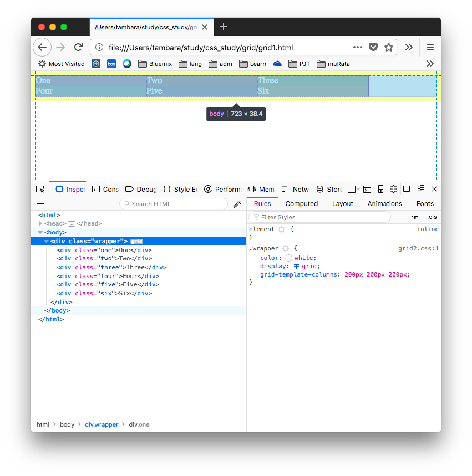Go back with the browser back arrow

(42, 47)
